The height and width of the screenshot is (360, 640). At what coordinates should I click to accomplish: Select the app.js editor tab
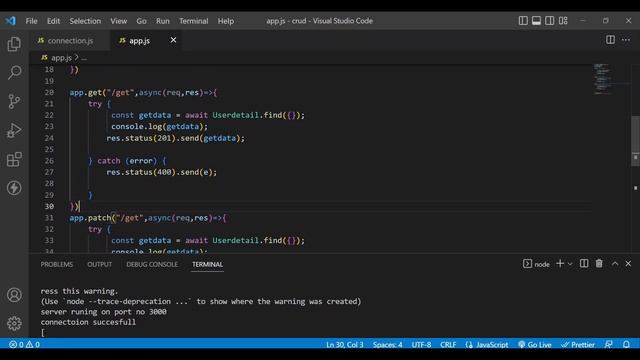139,41
